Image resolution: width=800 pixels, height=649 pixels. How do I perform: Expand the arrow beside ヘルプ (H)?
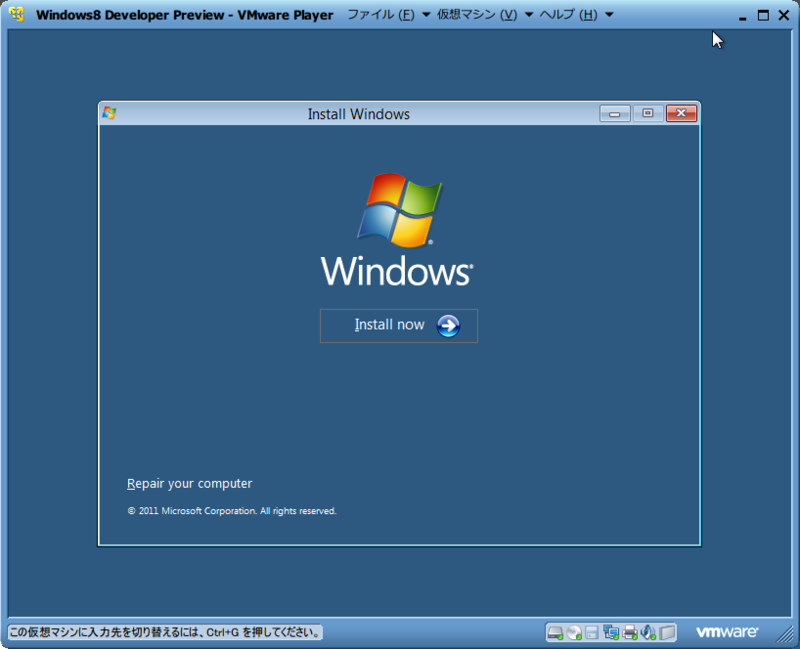[x=609, y=15]
